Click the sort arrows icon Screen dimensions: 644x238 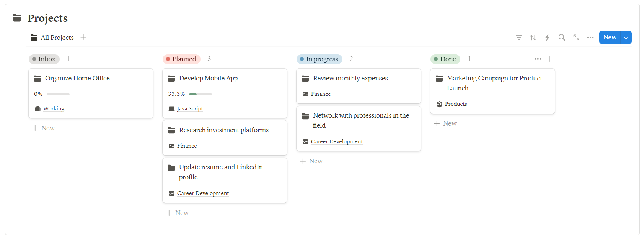click(x=533, y=38)
